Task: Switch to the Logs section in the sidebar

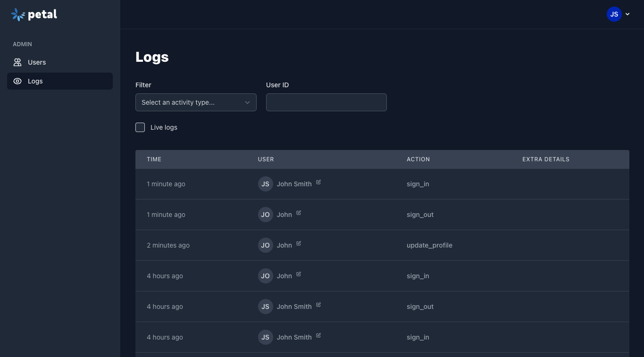Action: pos(35,81)
